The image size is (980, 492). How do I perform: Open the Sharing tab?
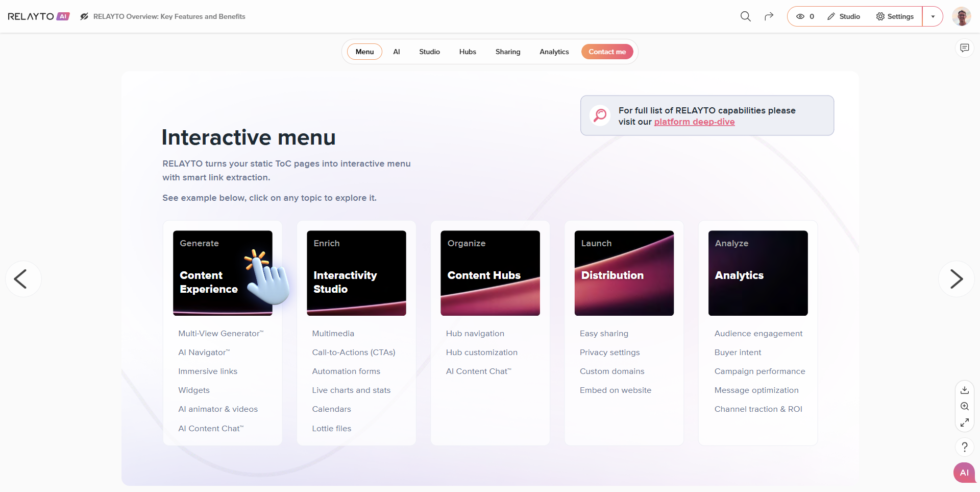508,52
